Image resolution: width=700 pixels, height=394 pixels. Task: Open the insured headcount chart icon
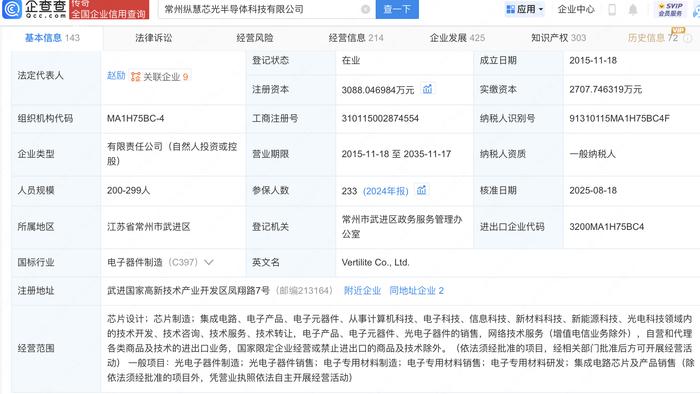pyautogui.click(x=421, y=190)
